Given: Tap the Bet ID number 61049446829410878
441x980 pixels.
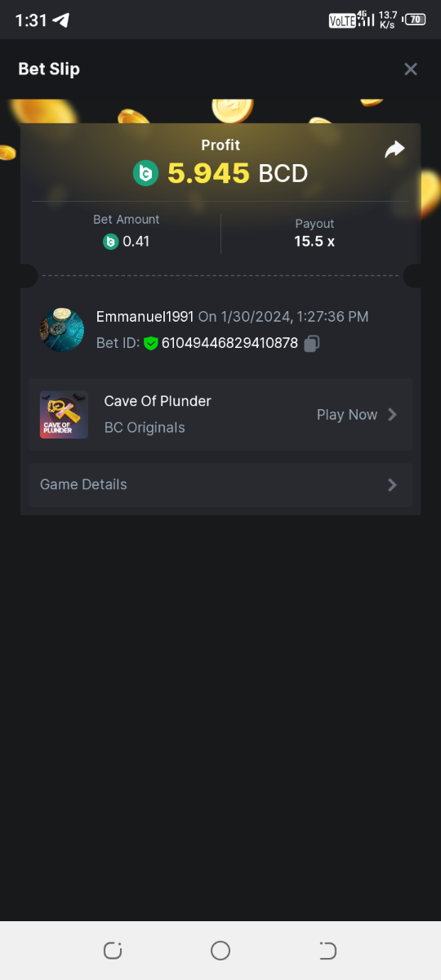Looking at the screenshot, I should (229, 344).
